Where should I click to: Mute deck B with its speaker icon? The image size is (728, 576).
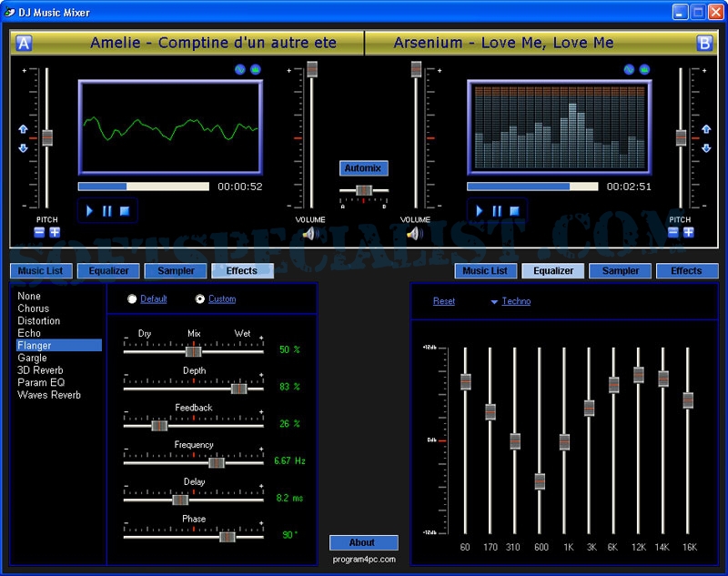click(415, 234)
